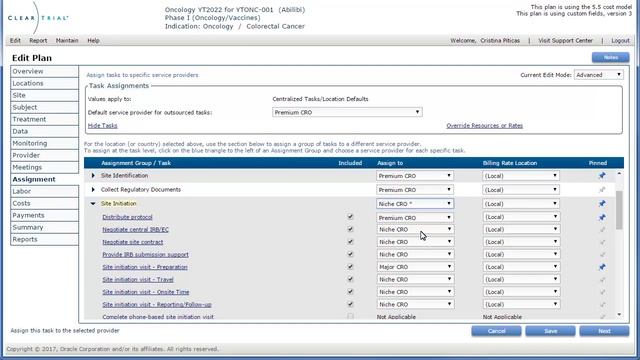Image resolution: width=640 pixels, height=360 pixels.
Task: Switch to the Reports tab
Action: click(x=44, y=240)
